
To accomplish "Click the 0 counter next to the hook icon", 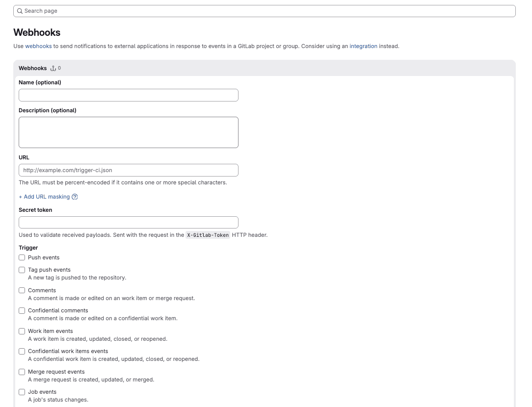I will click(60, 68).
